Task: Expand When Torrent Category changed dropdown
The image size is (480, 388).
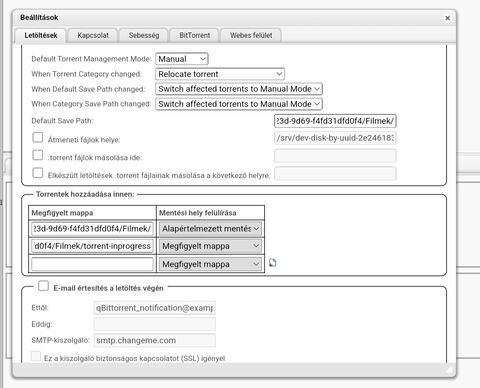Action: pyautogui.click(x=220, y=74)
